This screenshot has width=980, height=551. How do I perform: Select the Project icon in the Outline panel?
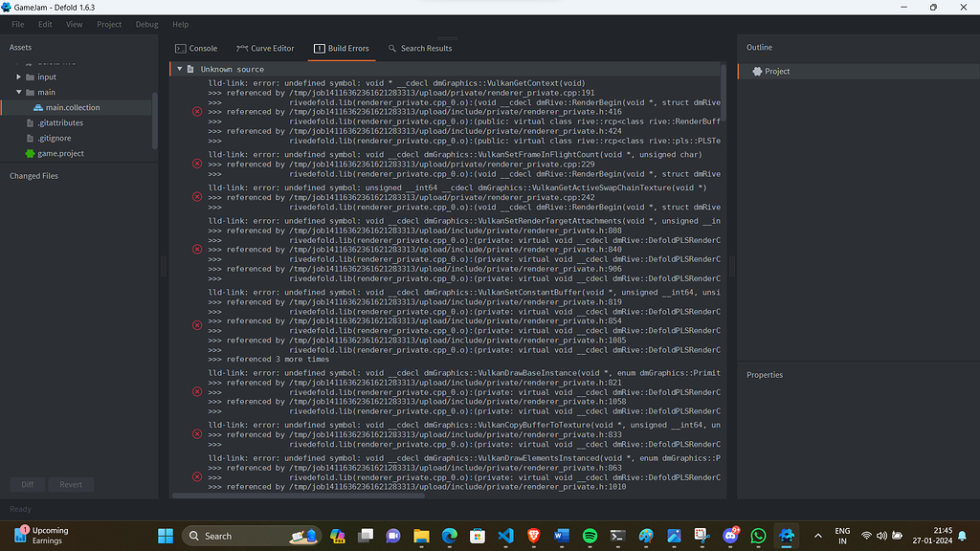point(756,70)
